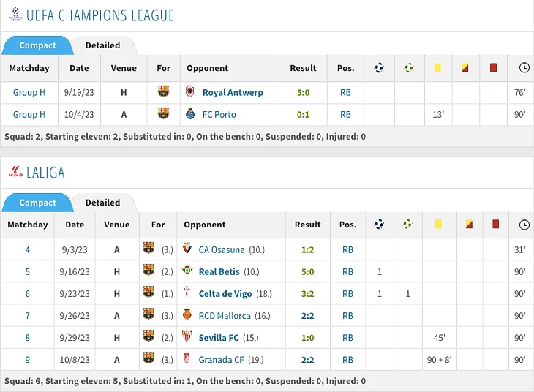Click the Royal Antwerp club crest
534x392 pixels.
pos(190,91)
